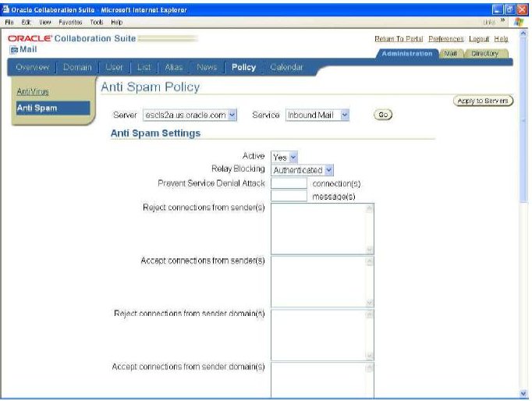
Task: Click the Go button
Action: (x=383, y=115)
